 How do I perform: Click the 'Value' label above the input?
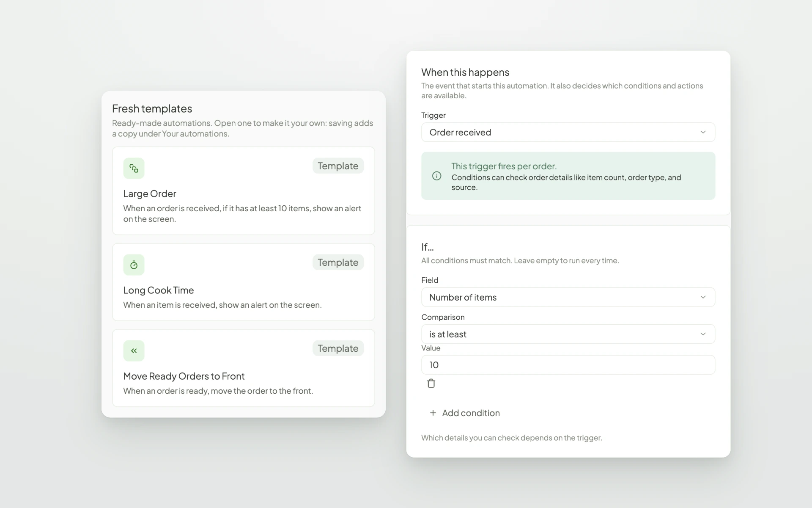pos(431,348)
